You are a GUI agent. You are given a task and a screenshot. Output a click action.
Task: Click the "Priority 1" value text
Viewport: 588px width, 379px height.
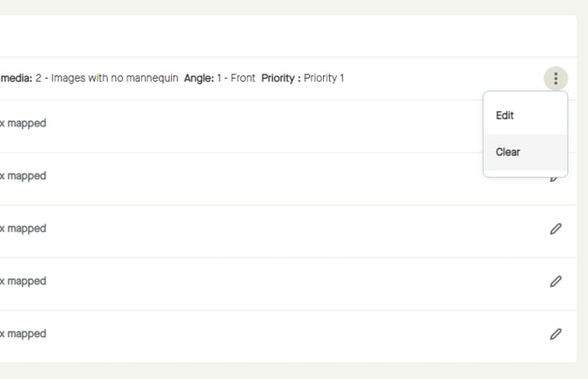click(324, 78)
